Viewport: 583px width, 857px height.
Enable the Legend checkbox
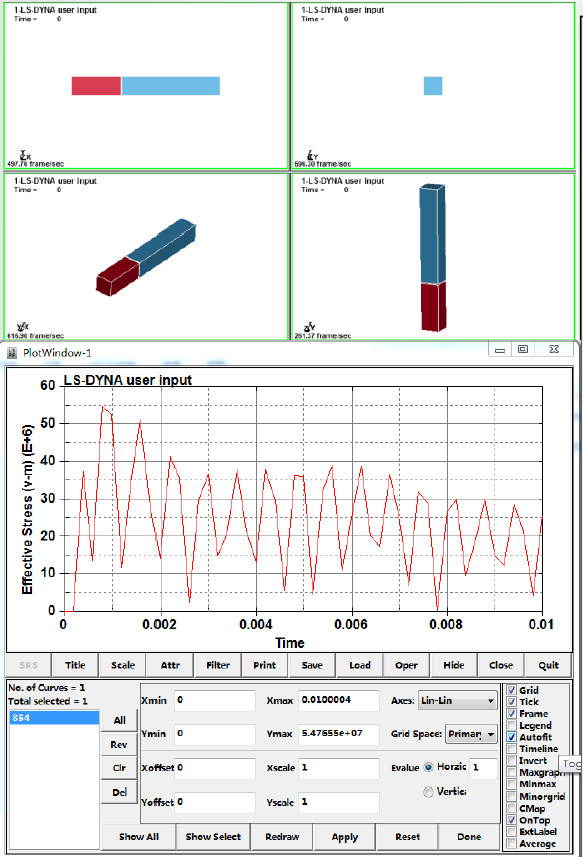pyautogui.click(x=511, y=725)
